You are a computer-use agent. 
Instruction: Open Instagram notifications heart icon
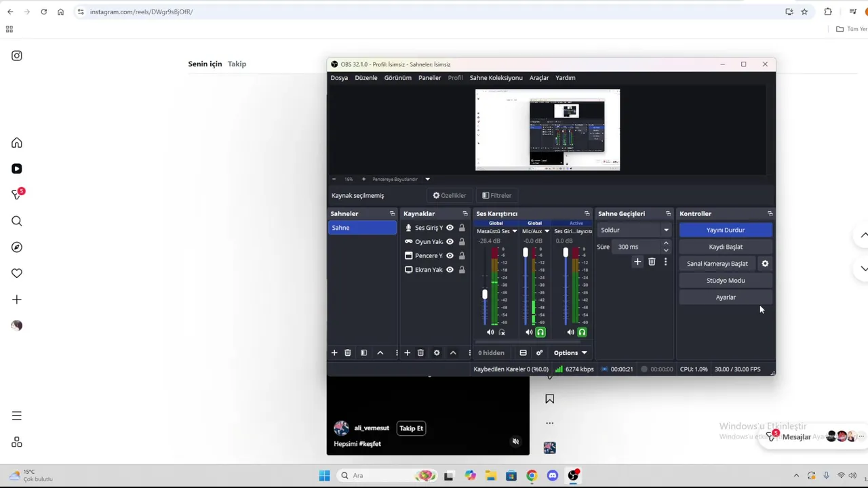pyautogui.click(x=17, y=273)
